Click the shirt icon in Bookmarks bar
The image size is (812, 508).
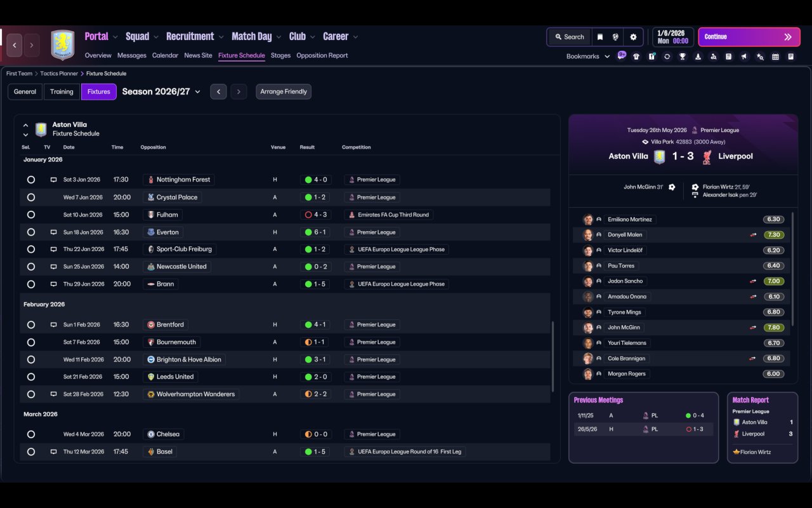pyautogui.click(x=636, y=57)
